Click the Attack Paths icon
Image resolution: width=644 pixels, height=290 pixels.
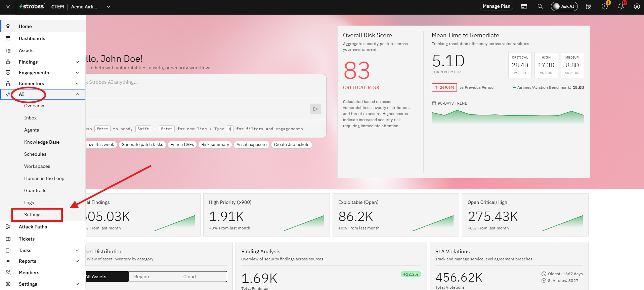click(x=8, y=227)
